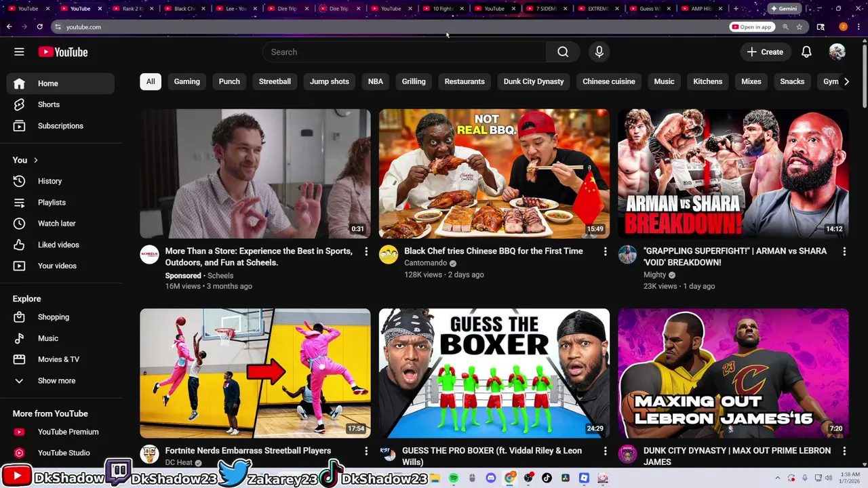Screen dimensions: 868x488
Task: Click Cantomando channel avatar
Action: (389, 254)
